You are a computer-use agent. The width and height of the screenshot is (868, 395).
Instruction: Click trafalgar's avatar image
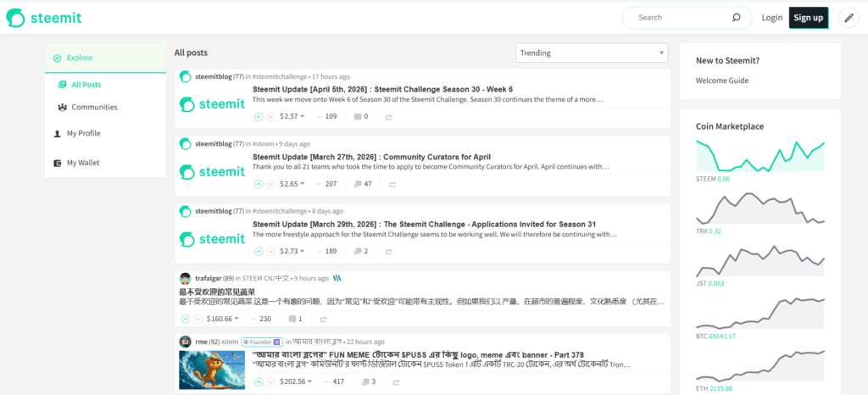(186, 278)
